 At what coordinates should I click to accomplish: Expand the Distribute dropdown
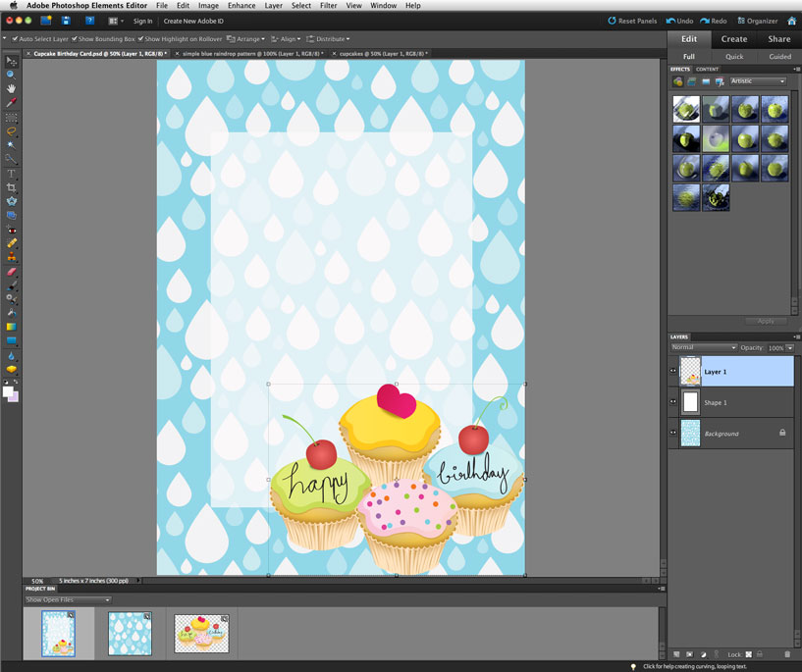coord(328,39)
